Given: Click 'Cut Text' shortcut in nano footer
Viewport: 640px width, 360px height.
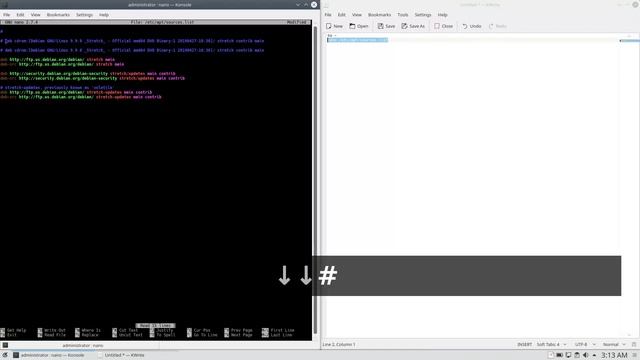Looking at the screenshot, I should [125, 330].
